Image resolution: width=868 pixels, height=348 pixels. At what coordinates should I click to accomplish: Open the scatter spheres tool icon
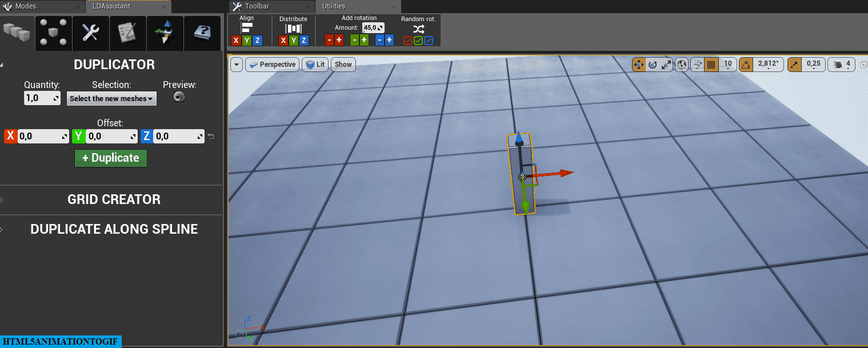(x=54, y=33)
